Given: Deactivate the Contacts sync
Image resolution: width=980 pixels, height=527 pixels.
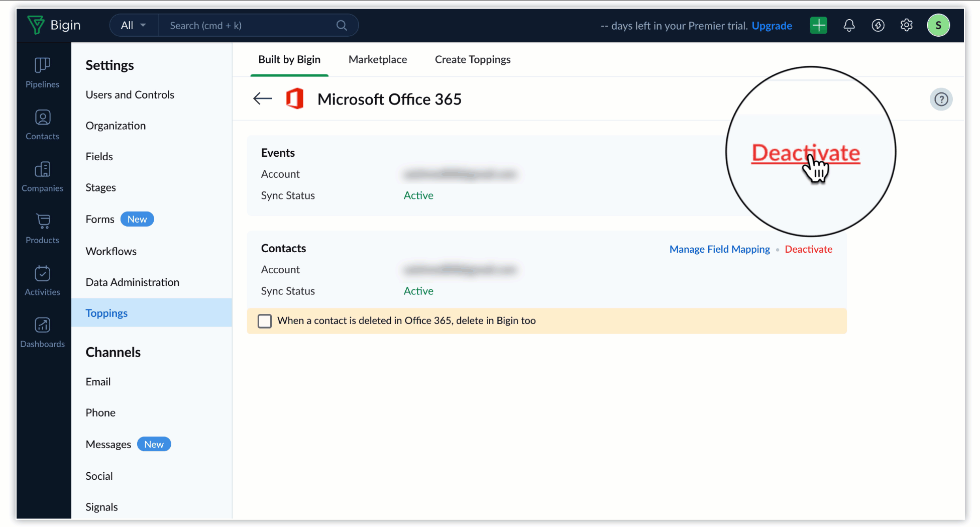Looking at the screenshot, I should [x=808, y=249].
